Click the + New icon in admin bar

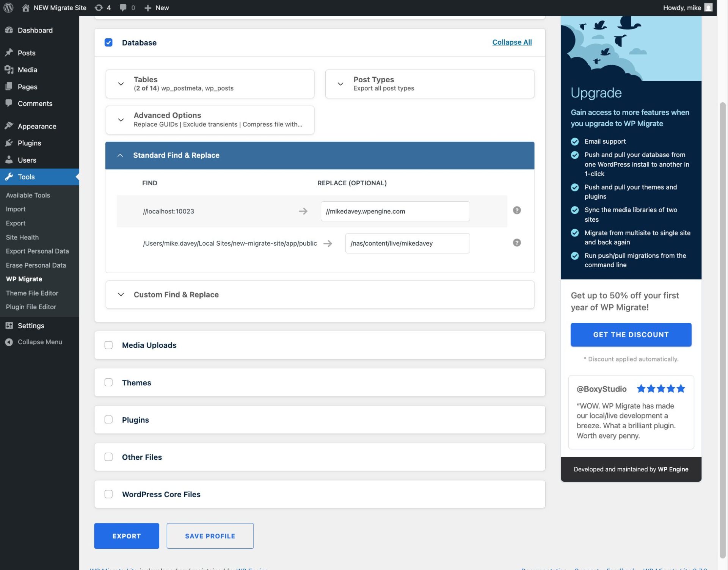pos(148,8)
